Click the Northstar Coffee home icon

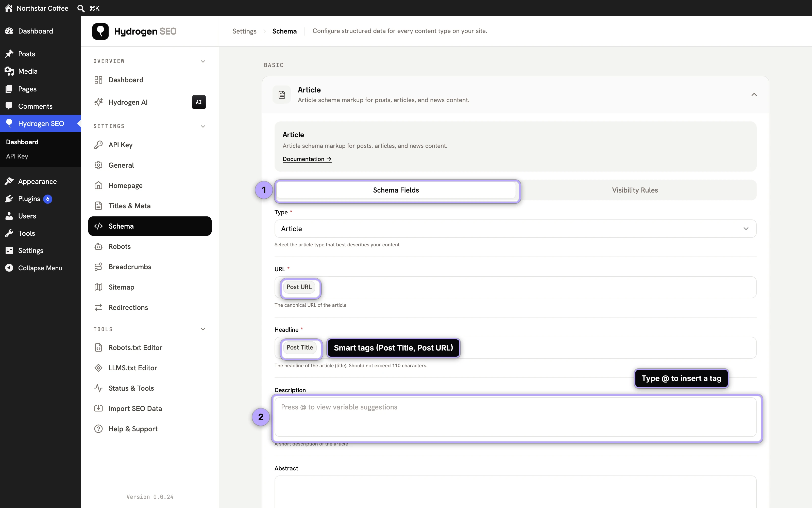pos(9,8)
